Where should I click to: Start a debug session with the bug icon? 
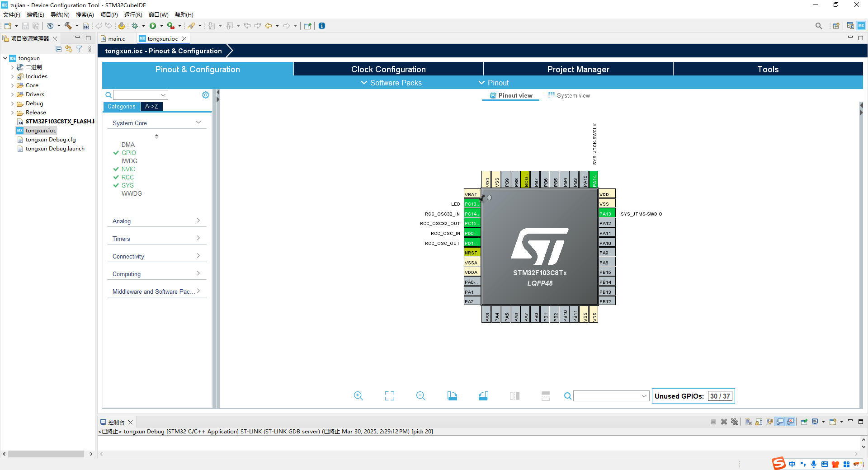click(136, 26)
